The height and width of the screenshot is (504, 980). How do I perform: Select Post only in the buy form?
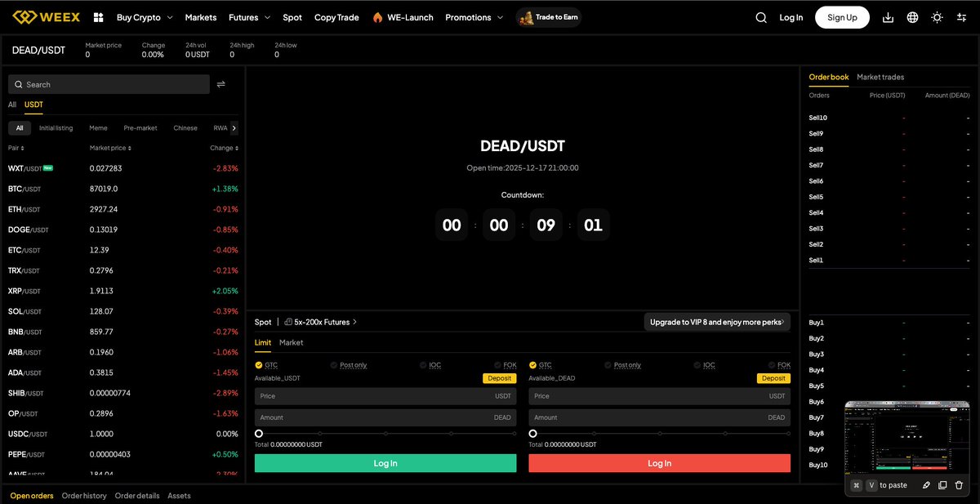click(x=349, y=365)
